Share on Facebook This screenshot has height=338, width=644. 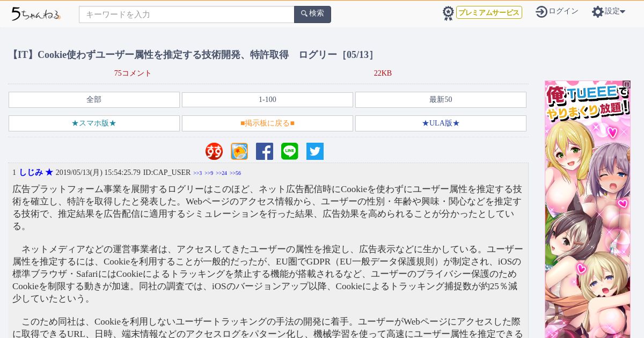pyautogui.click(x=265, y=151)
